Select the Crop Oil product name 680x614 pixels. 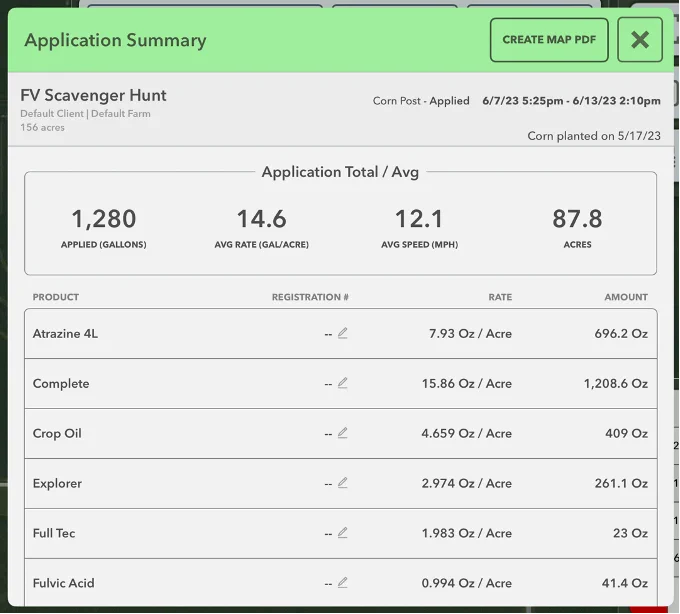(x=57, y=434)
